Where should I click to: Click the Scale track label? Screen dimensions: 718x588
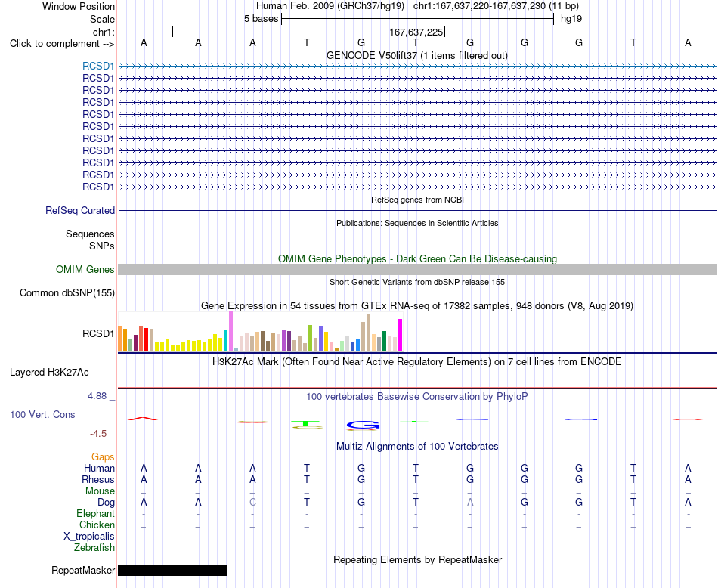click(x=102, y=19)
